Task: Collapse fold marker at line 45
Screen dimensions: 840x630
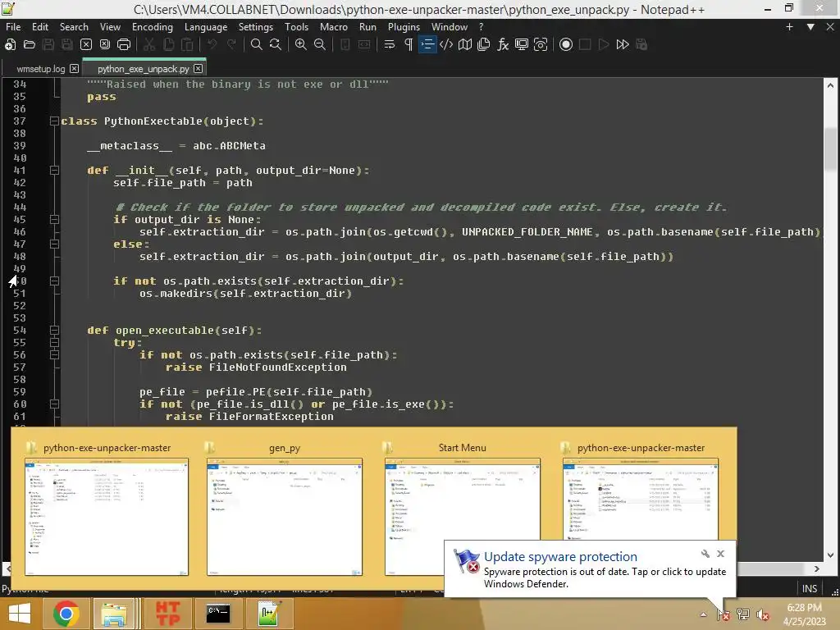Action: [x=54, y=220]
